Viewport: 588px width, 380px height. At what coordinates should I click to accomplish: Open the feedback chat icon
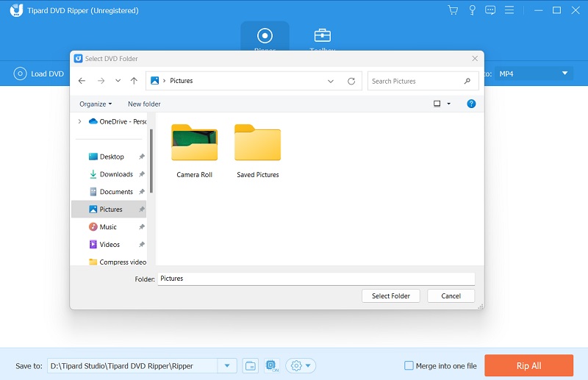pyautogui.click(x=490, y=10)
